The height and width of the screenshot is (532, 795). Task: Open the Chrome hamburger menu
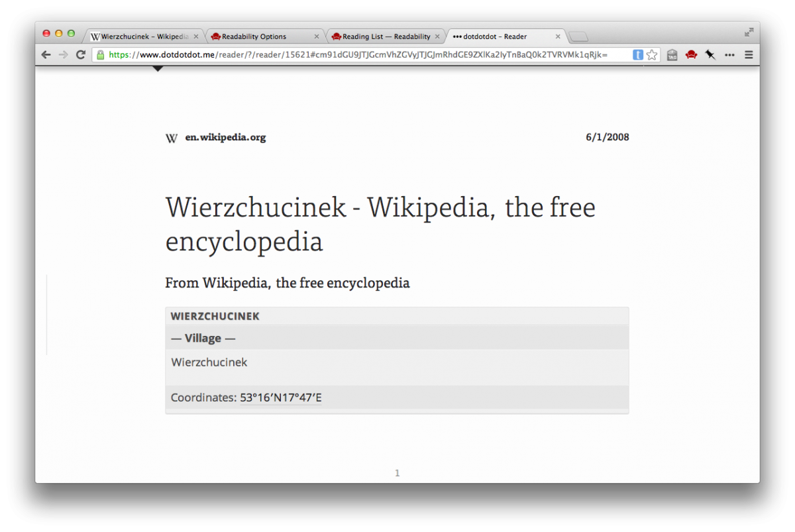point(749,55)
